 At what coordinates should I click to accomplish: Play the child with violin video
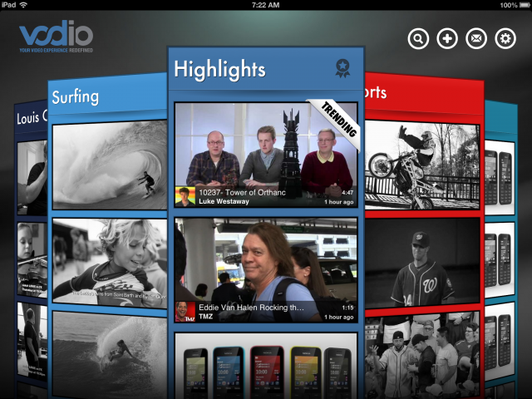pos(32,259)
